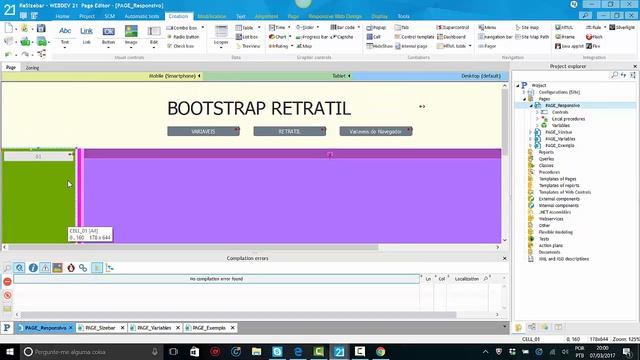
Task: Insert a Rating control
Action: 278,46
